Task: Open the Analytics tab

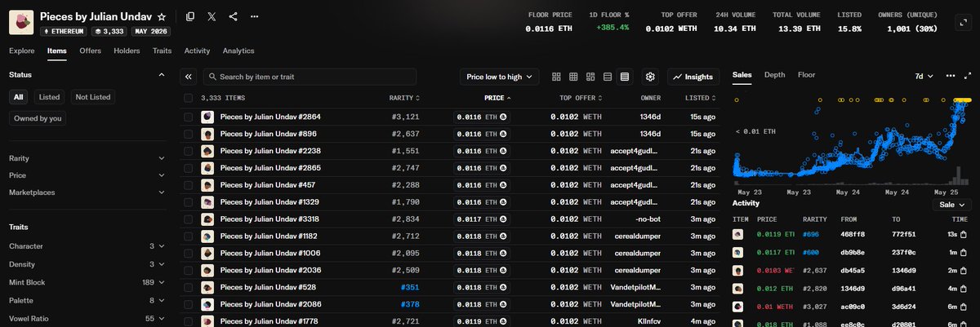Action: pos(238,51)
